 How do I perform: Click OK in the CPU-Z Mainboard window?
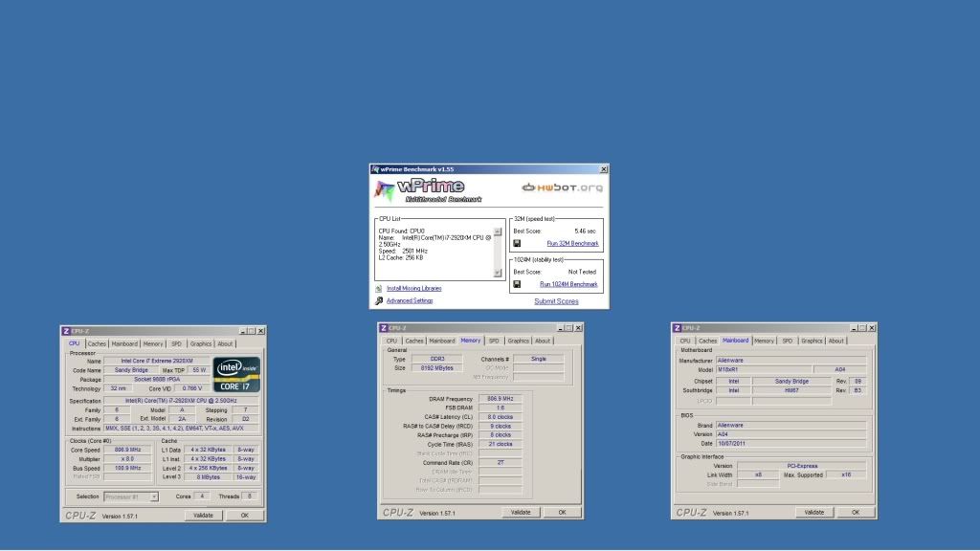[x=855, y=513]
